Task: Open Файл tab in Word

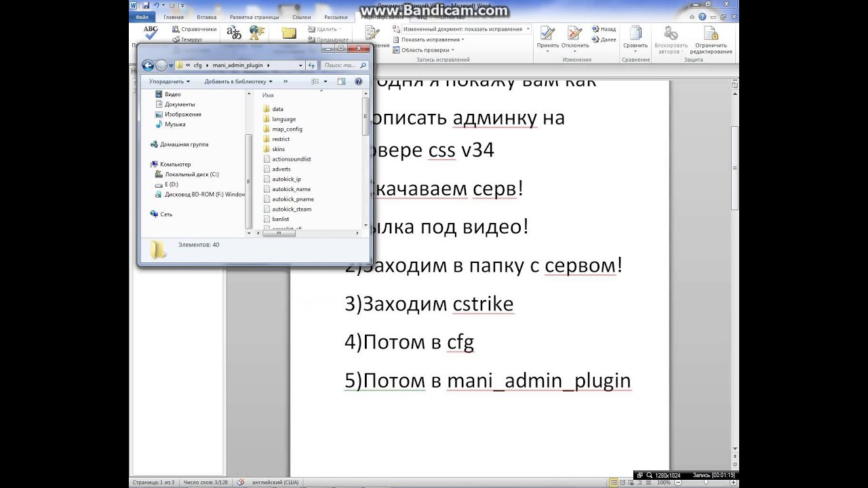Action: pyautogui.click(x=142, y=17)
